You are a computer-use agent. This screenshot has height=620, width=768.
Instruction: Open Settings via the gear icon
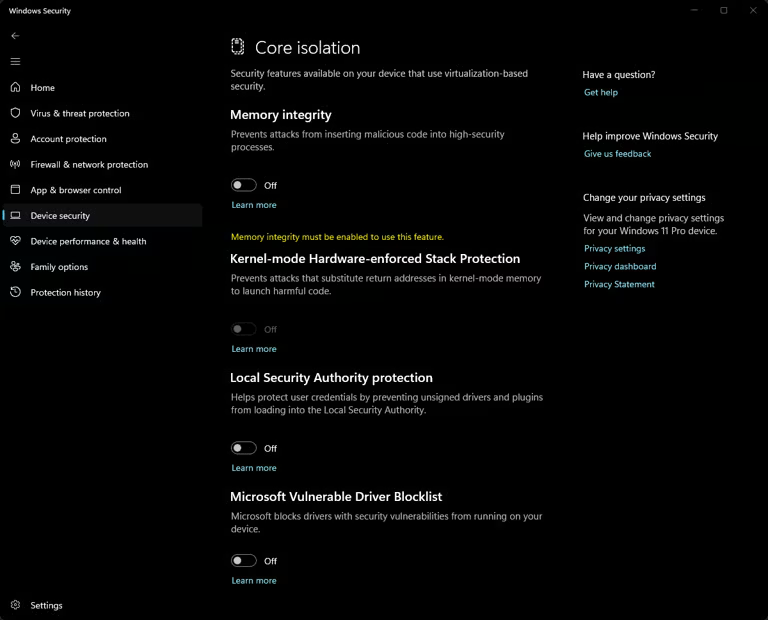(x=15, y=605)
